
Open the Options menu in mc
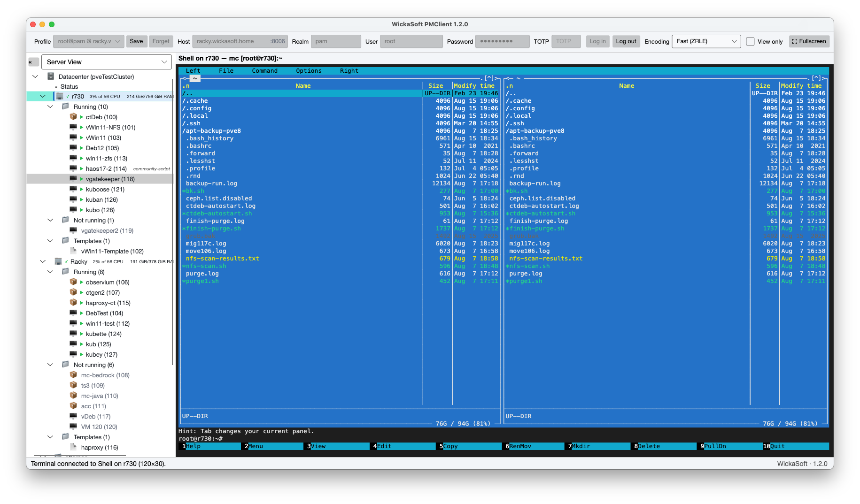click(309, 71)
